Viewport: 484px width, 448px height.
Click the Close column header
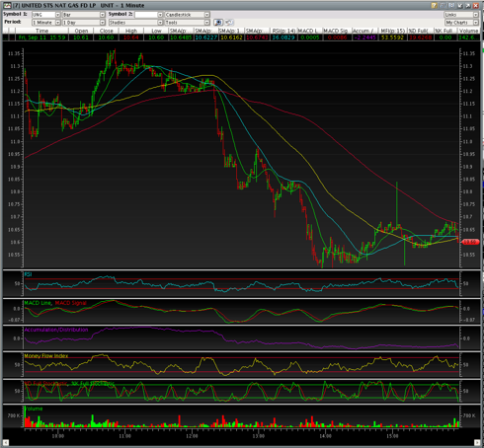point(106,31)
